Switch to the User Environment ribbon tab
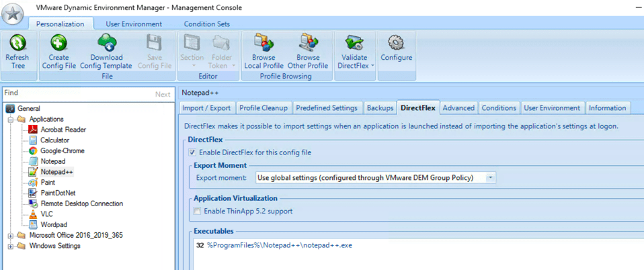Screen dimensions: 644x270 134,24
